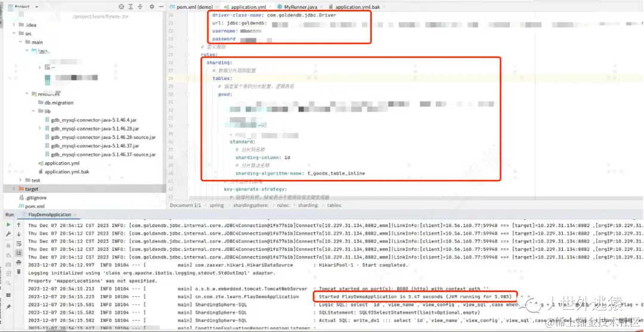644x332 pixels.
Task: Pin the Run tab with the pin icon
Action: (x=8, y=306)
